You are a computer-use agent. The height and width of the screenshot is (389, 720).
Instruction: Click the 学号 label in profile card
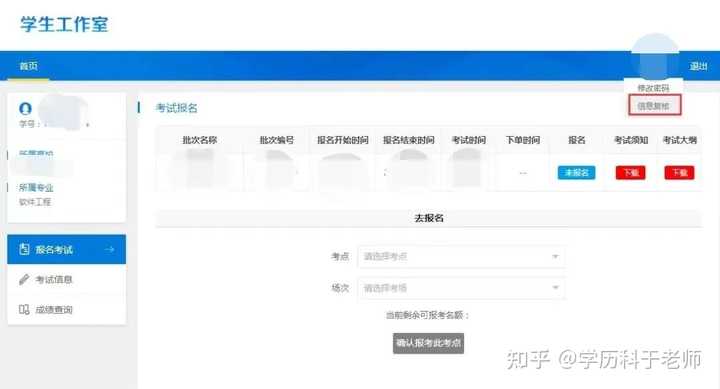(28, 124)
